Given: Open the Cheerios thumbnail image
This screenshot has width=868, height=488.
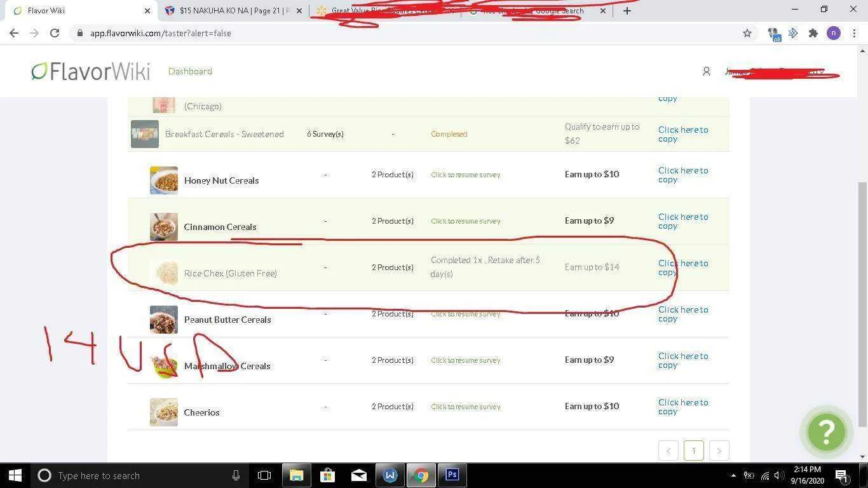Looking at the screenshot, I should tap(164, 412).
